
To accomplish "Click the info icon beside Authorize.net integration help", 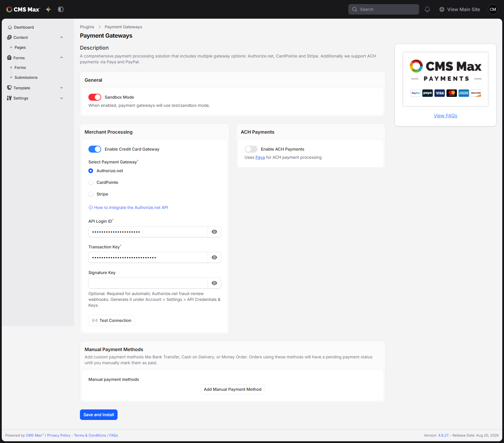I will [x=91, y=207].
